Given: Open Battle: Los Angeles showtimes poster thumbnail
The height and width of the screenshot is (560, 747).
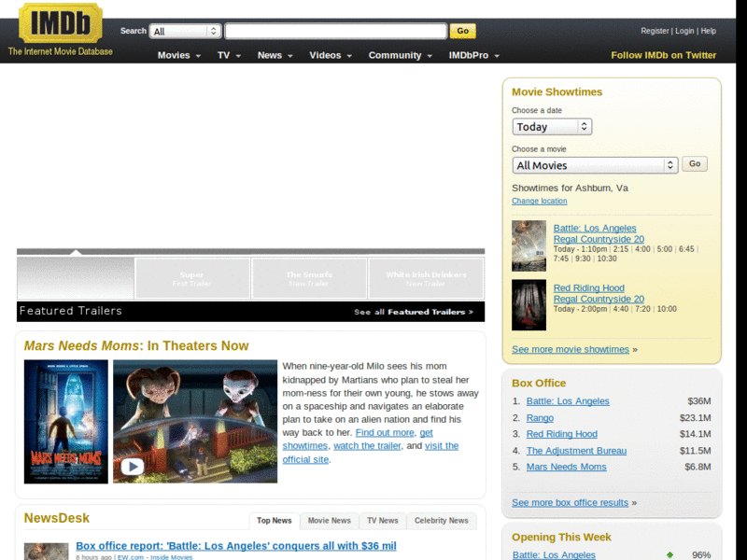Looking at the screenshot, I should [529, 245].
